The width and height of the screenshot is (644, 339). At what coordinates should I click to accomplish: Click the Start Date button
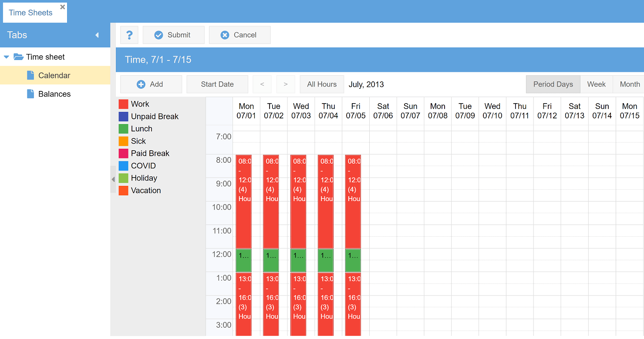point(217,84)
